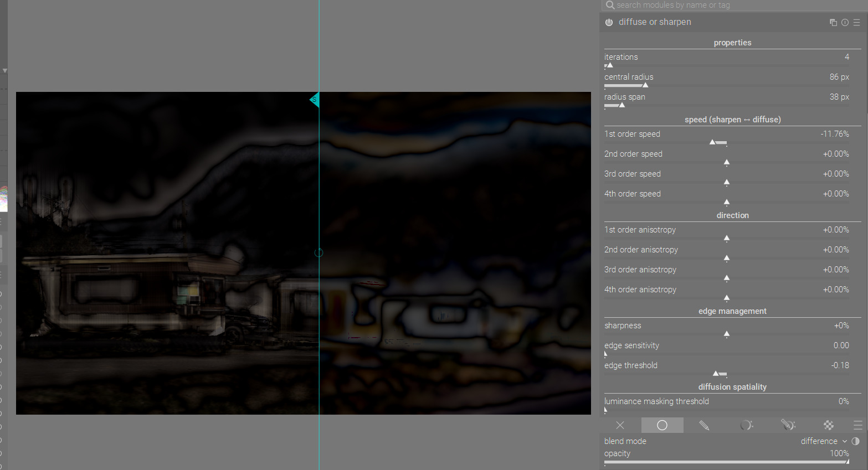Click the iterations value '4'
This screenshot has height=470, width=868.
tap(847, 57)
